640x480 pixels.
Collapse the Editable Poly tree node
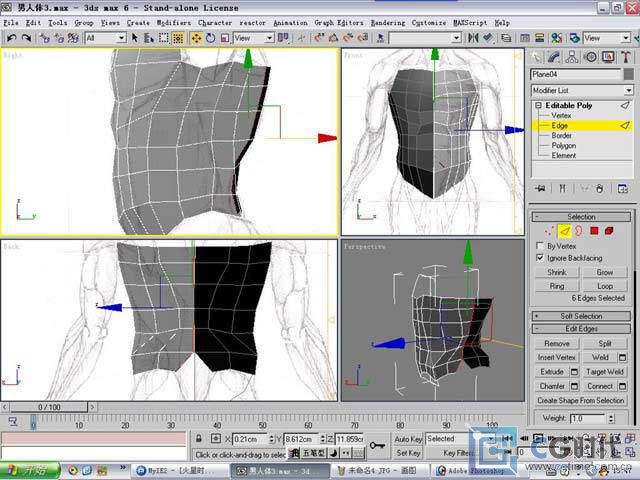(538, 105)
